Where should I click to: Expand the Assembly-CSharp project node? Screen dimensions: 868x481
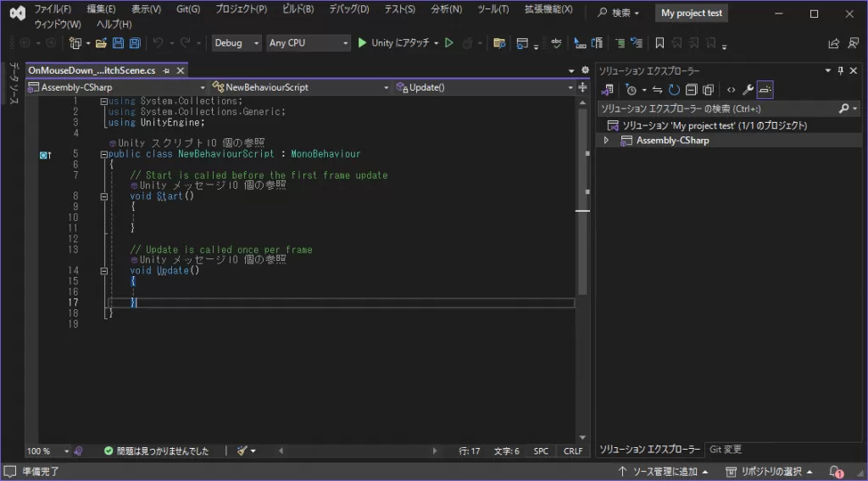(606, 141)
